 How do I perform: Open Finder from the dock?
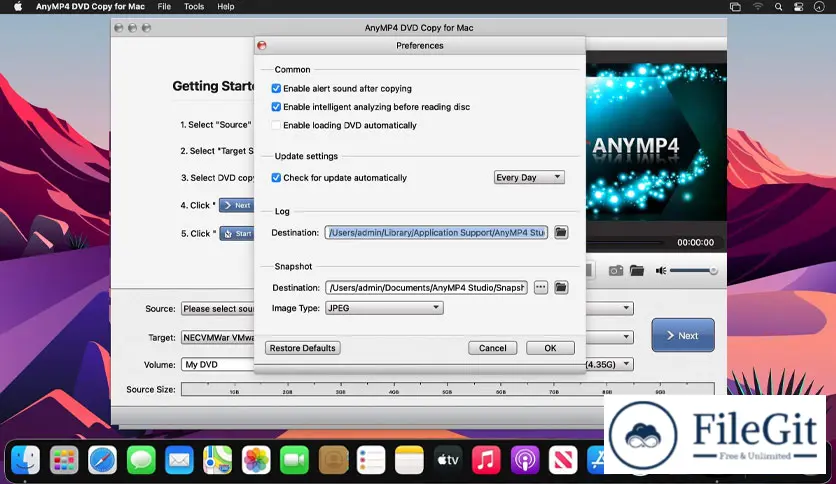(26, 459)
